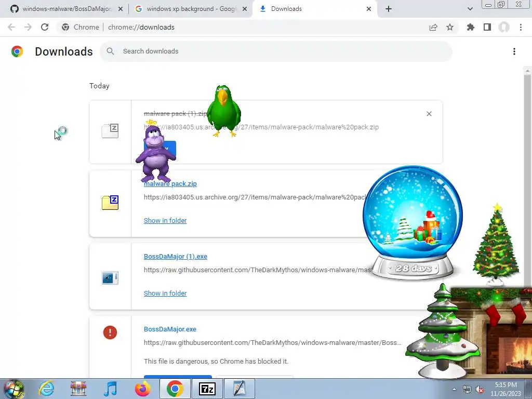Launch Firefox from the taskbar

142,389
